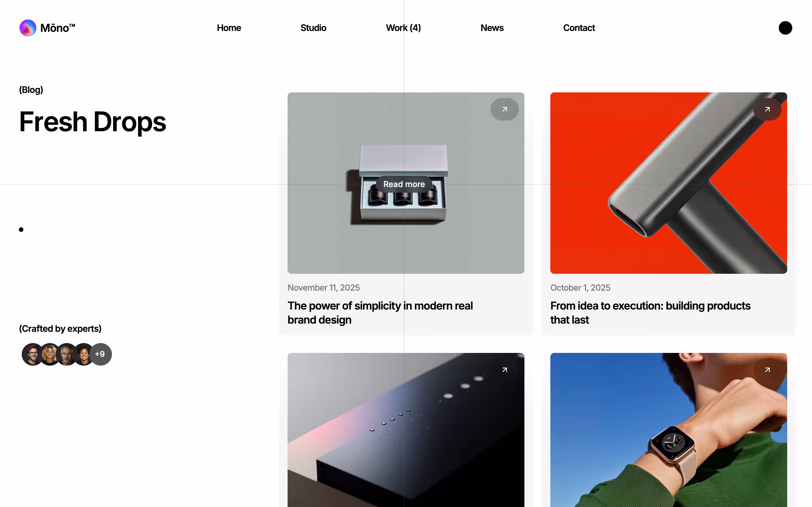
Task: Click the Mōno gradient logo icon
Action: [28, 28]
